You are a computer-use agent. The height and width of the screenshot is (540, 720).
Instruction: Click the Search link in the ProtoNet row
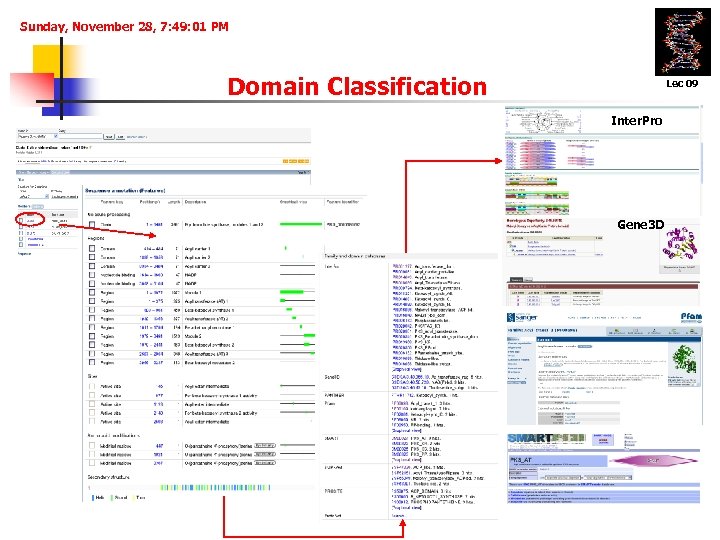tap(398, 516)
